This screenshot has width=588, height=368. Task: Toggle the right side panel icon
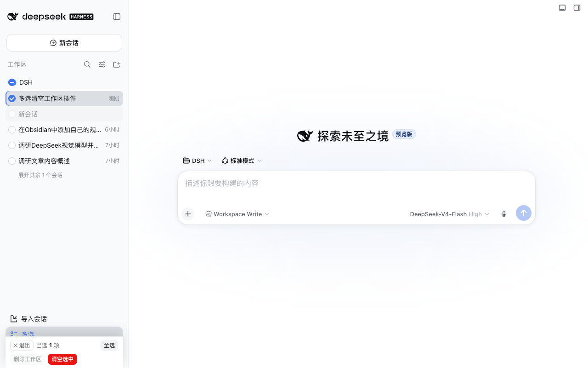(577, 8)
